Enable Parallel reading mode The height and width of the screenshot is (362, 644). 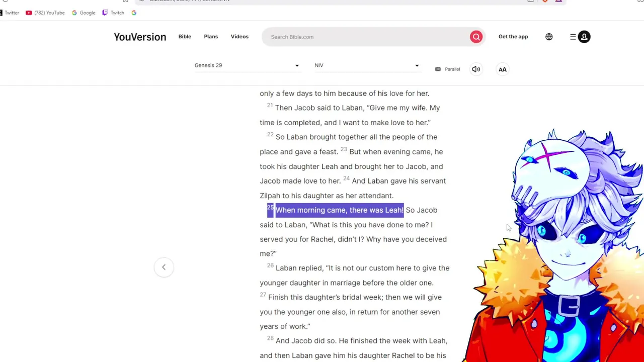(x=448, y=69)
